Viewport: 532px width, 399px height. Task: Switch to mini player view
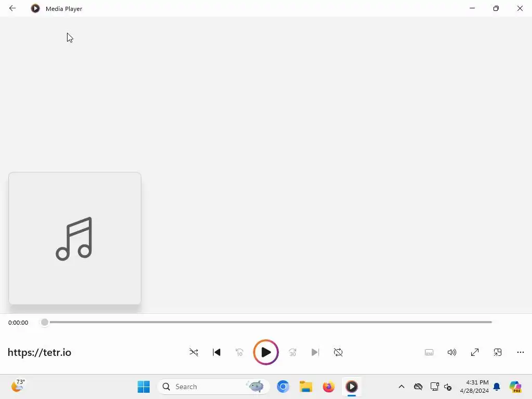pyautogui.click(x=498, y=352)
